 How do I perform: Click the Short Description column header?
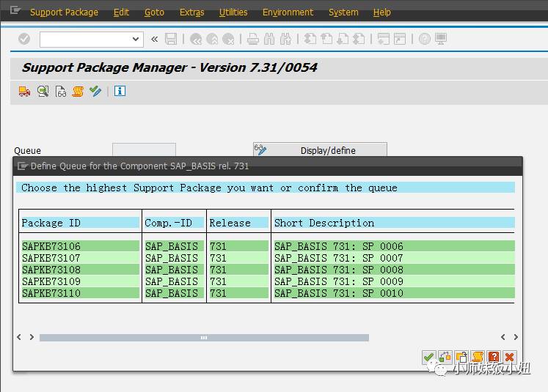(394, 223)
